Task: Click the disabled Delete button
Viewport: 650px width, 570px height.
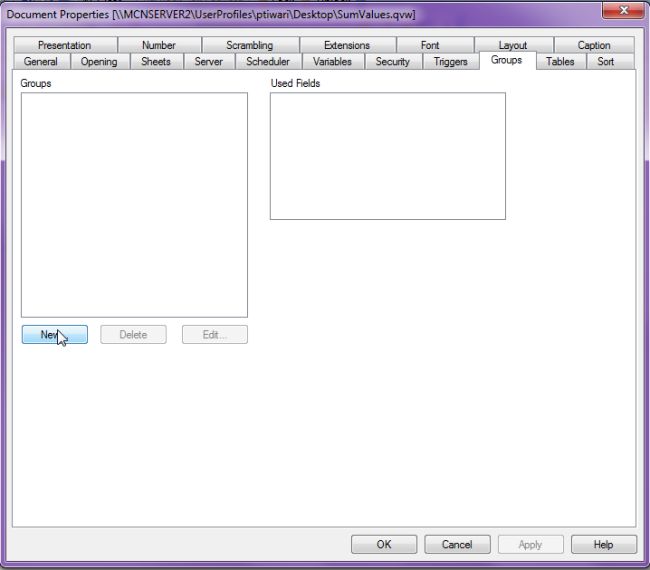Action: (x=133, y=335)
